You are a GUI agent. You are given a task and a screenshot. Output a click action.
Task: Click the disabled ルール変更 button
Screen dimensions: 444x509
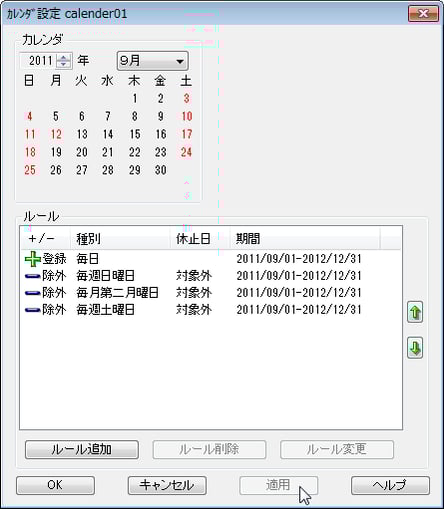[x=337, y=450]
